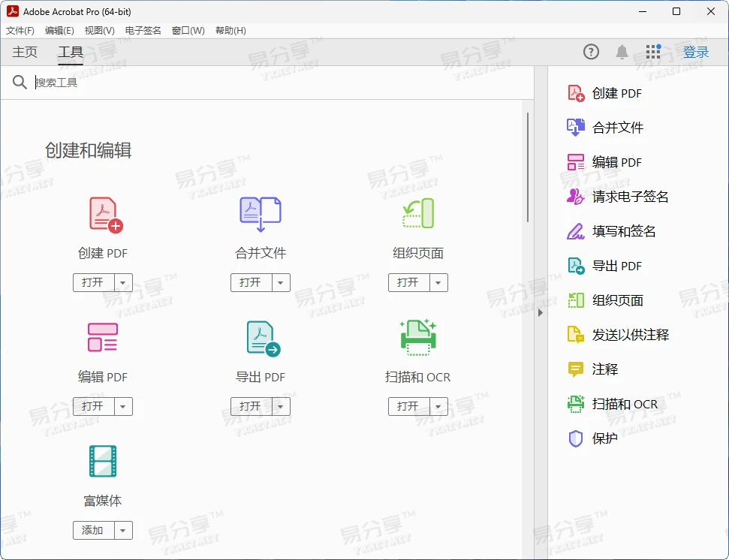Click the 编辑 PDF icon in the right sidebar

(x=576, y=162)
